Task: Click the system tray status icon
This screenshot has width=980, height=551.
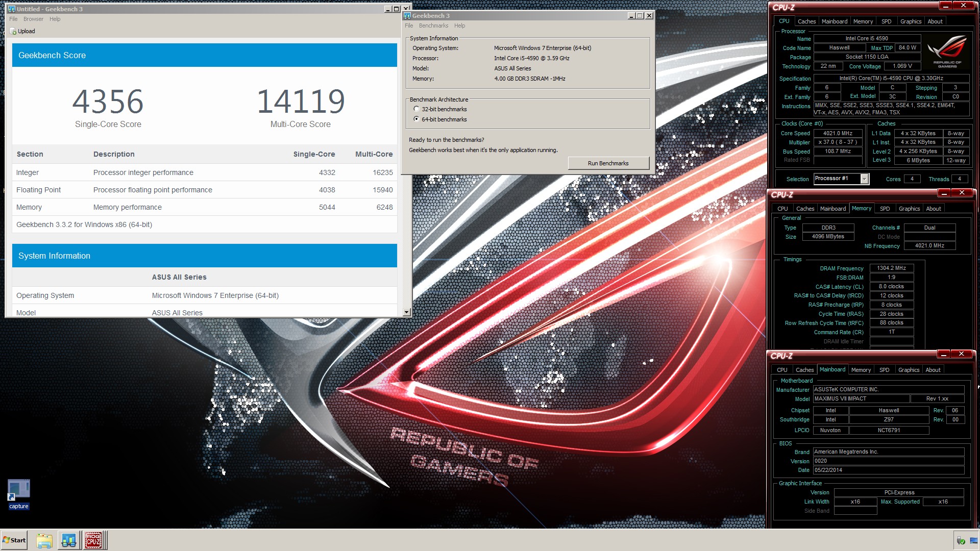Action: pyautogui.click(x=961, y=541)
